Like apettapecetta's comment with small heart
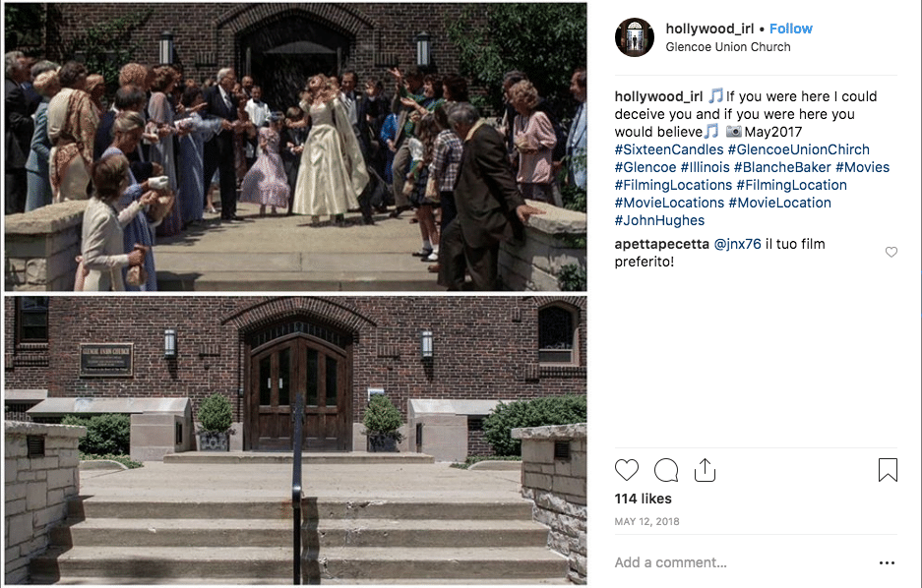The height and width of the screenshot is (588, 922). (x=891, y=252)
